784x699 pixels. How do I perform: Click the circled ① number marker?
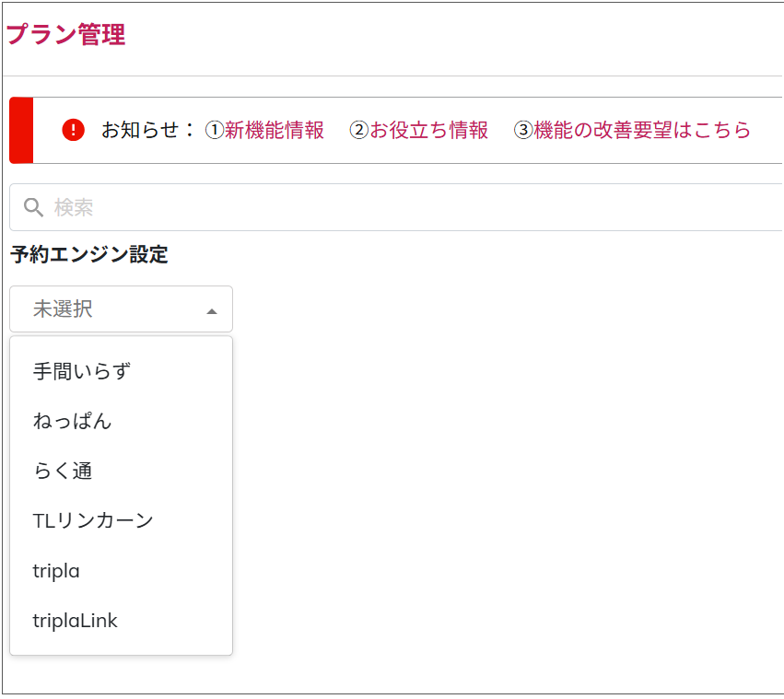214,130
